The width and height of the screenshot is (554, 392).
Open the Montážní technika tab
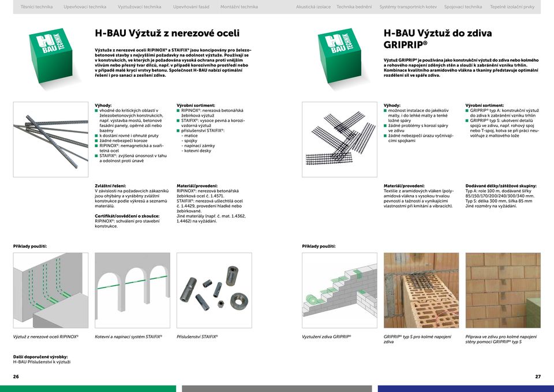click(x=239, y=7)
